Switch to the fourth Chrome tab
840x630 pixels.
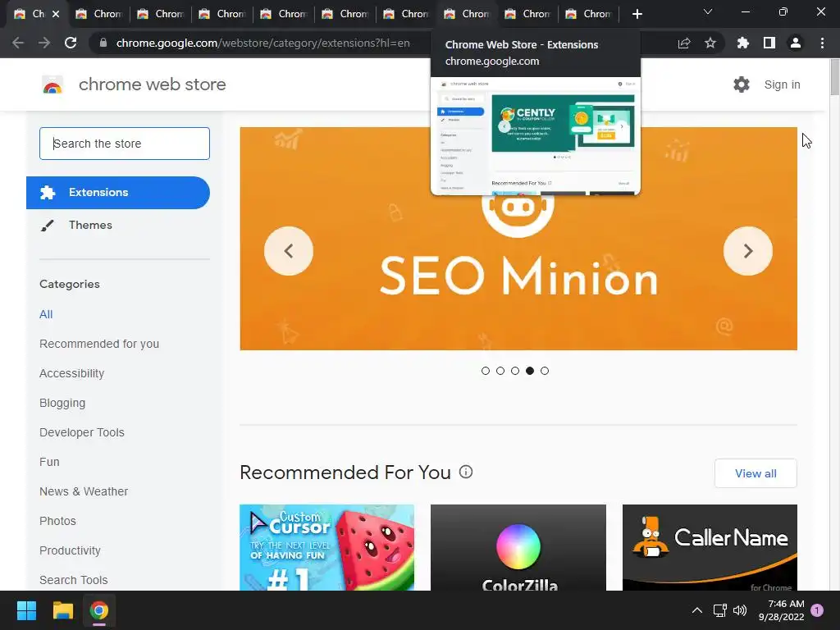pyautogui.click(x=222, y=14)
